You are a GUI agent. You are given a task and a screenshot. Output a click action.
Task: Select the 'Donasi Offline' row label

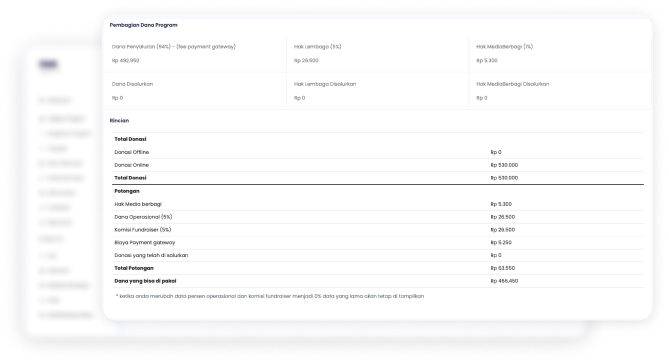point(131,152)
